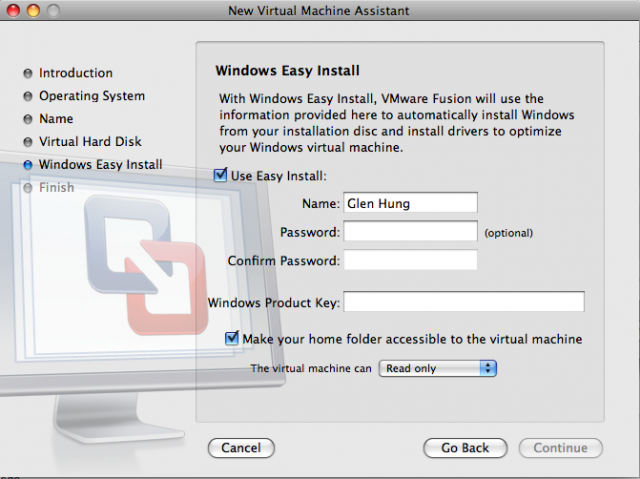This screenshot has width=640, height=479.
Task: Click the New Virtual Machine Assistant title
Action: [318, 11]
